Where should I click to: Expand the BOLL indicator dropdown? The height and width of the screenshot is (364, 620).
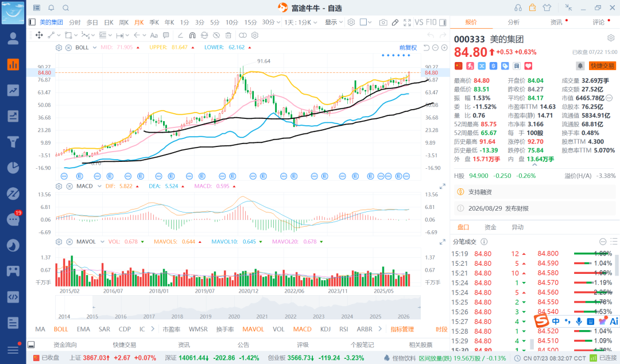[95, 48]
